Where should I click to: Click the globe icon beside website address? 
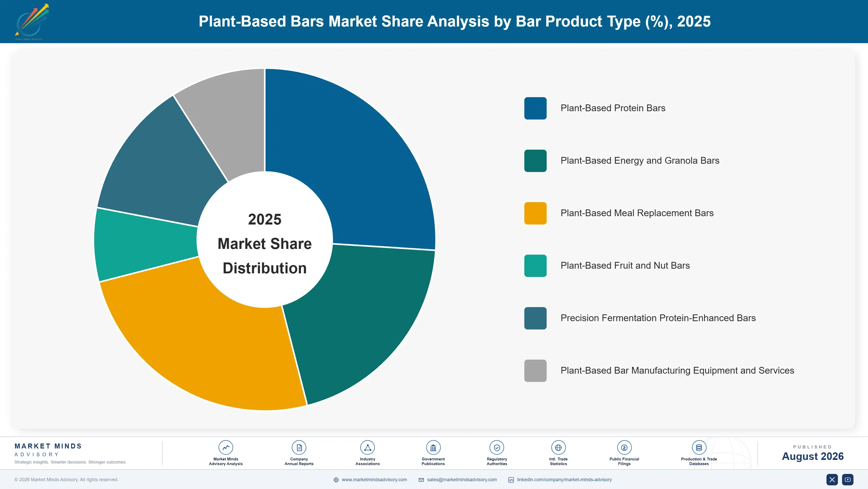click(x=336, y=480)
